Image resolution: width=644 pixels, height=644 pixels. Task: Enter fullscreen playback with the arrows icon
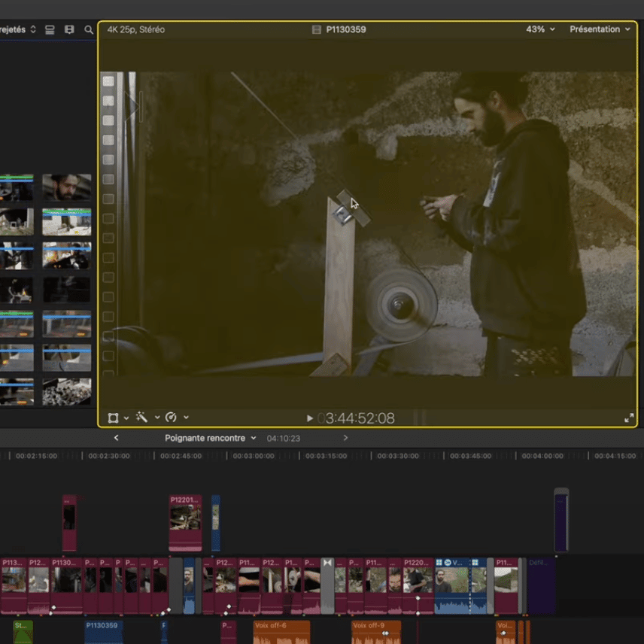(629, 418)
